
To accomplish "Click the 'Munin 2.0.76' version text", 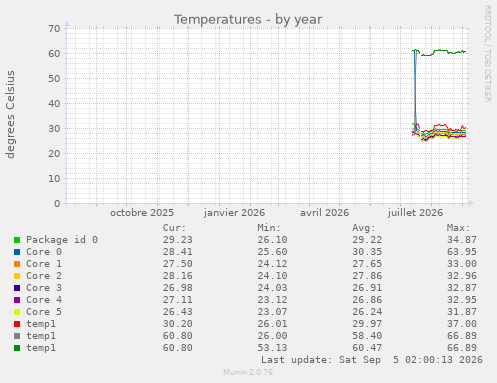I will pyautogui.click(x=248, y=372).
